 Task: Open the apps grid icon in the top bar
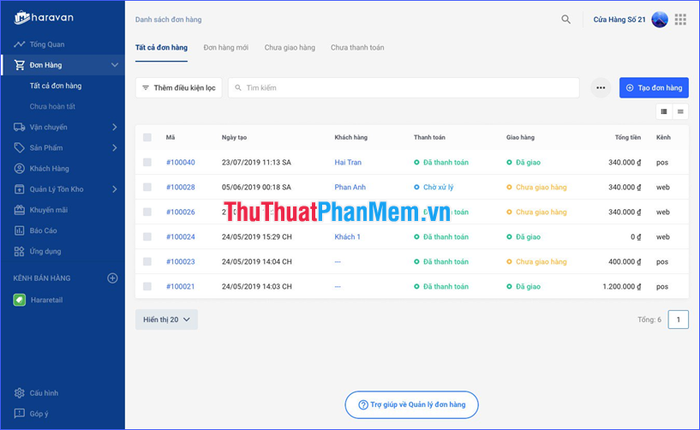[x=680, y=19]
